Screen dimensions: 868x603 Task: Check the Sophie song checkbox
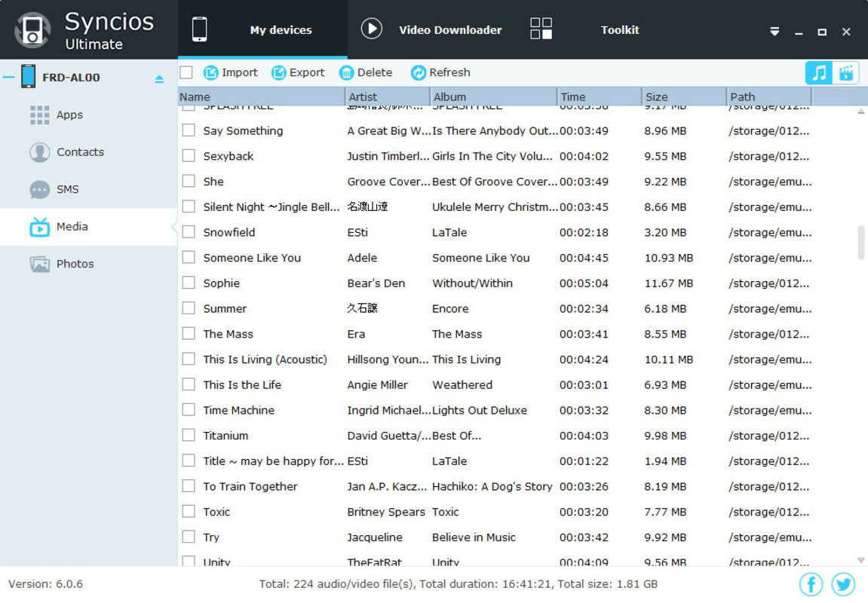[x=189, y=283]
